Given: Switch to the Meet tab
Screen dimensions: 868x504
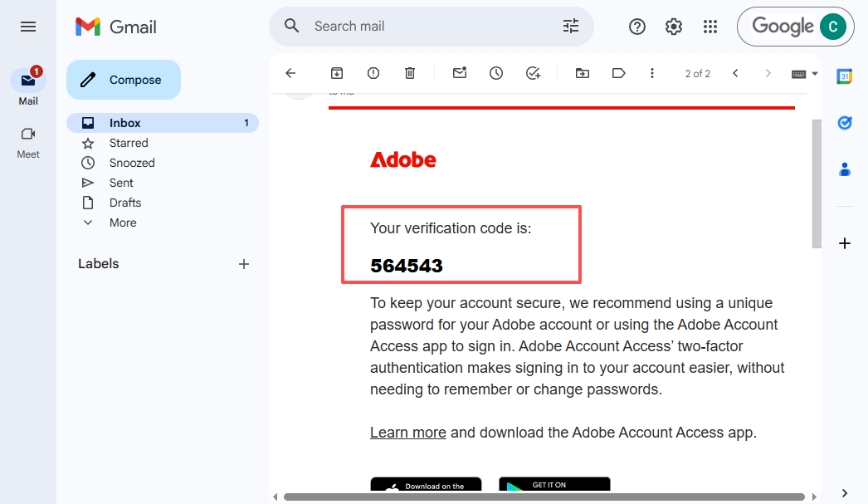Looking at the screenshot, I should (28, 141).
